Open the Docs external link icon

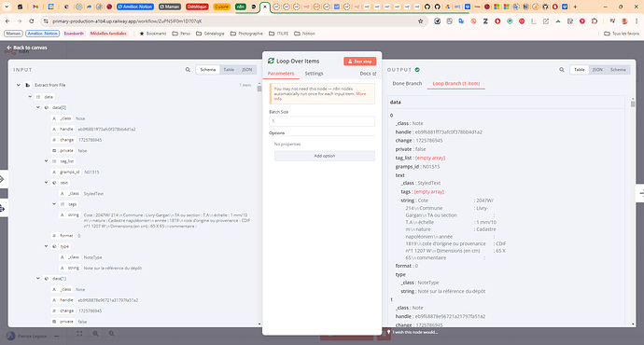[x=374, y=74]
